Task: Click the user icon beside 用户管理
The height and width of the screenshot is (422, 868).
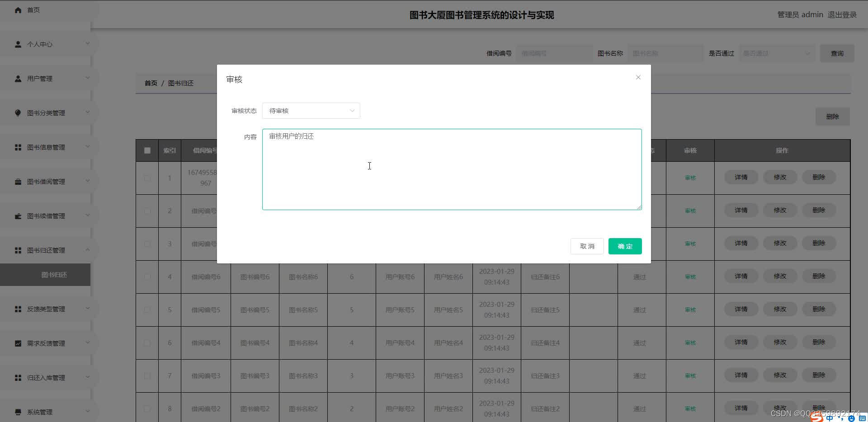Action: coord(18,79)
